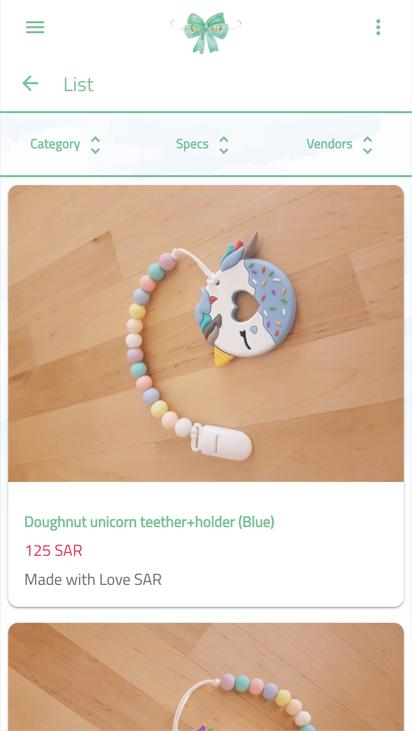The width and height of the screenshot is (412, 731).
Task: Expand the Vendors filter dropdown
Action: [339, 145]
